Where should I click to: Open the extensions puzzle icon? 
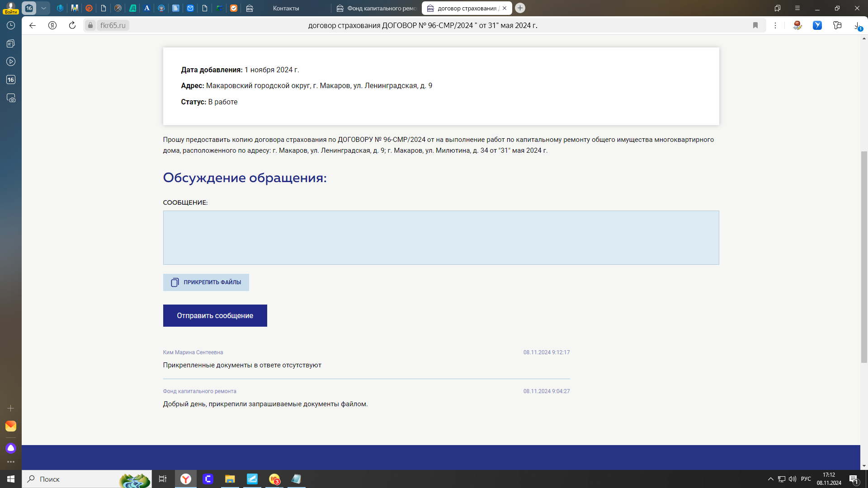click(x=837, y=25)
